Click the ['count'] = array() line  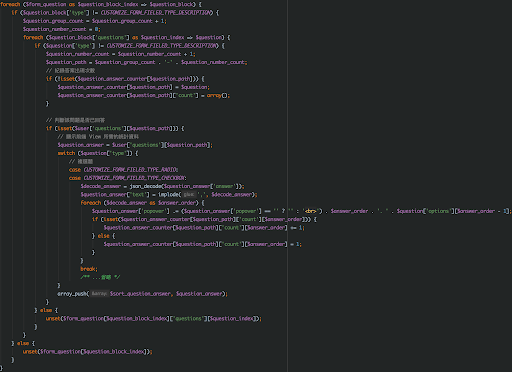tap(144, 95)
